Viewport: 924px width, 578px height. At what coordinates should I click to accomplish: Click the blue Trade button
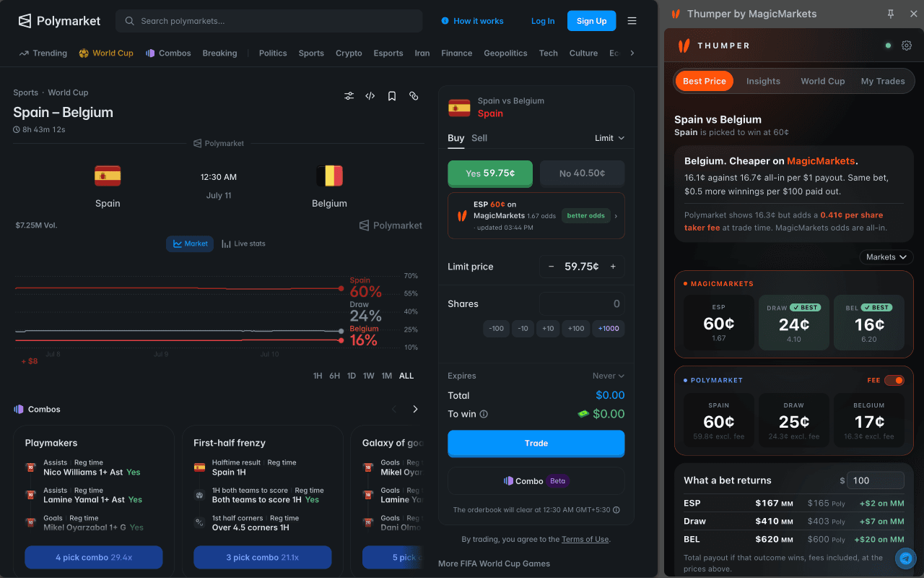(536, 444)
